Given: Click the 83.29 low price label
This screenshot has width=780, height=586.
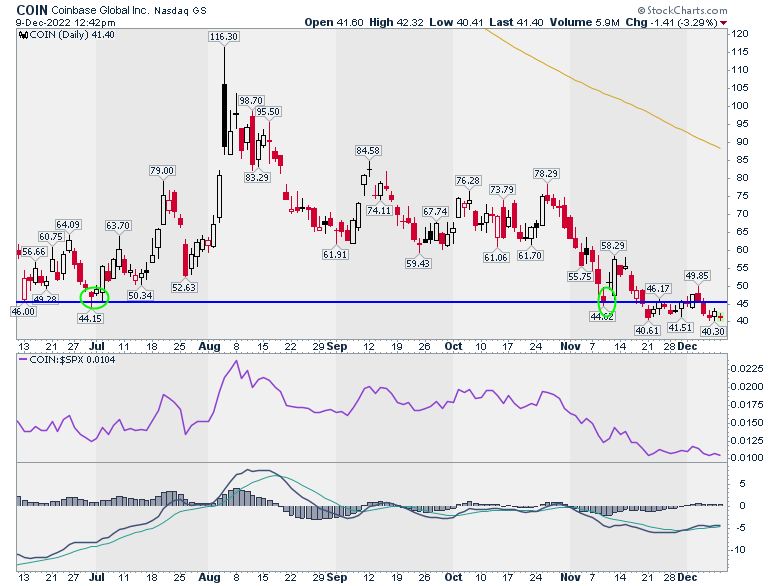Looking at the screenshot, I should pos(257,177).
